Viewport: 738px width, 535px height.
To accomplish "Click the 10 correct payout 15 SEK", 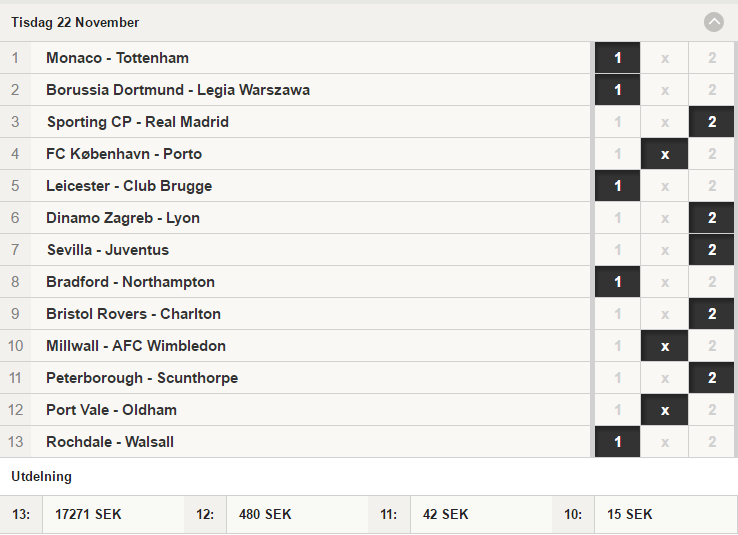I will (629, 514).
